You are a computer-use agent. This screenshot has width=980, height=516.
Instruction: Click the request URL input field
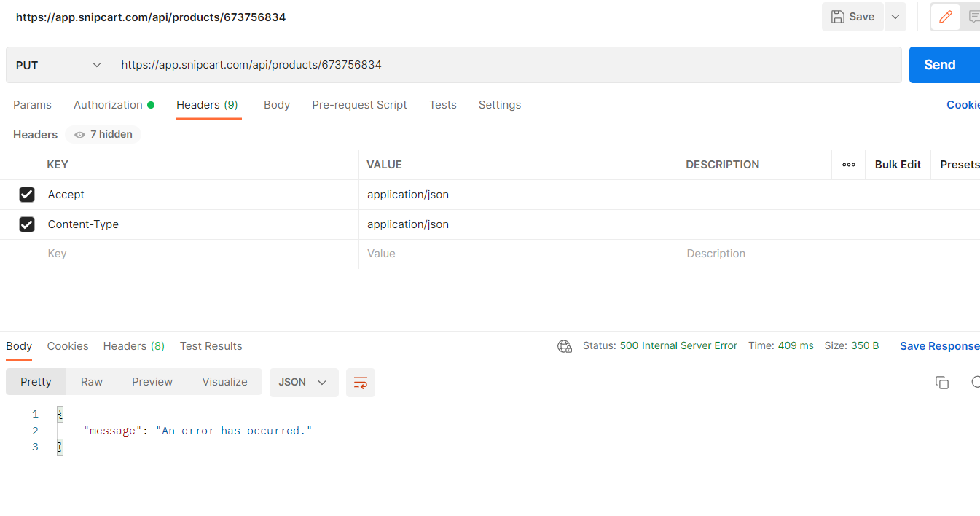506,65
